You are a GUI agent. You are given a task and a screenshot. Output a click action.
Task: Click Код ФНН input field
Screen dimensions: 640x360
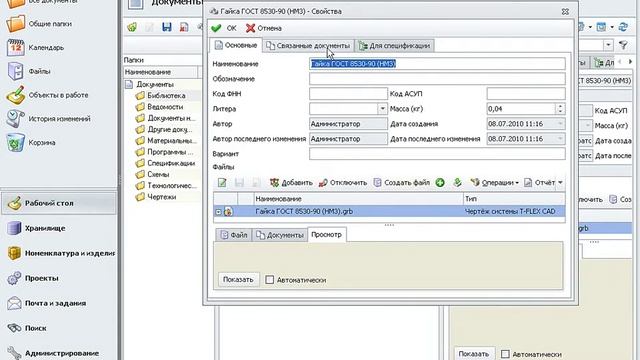point(348,94)
